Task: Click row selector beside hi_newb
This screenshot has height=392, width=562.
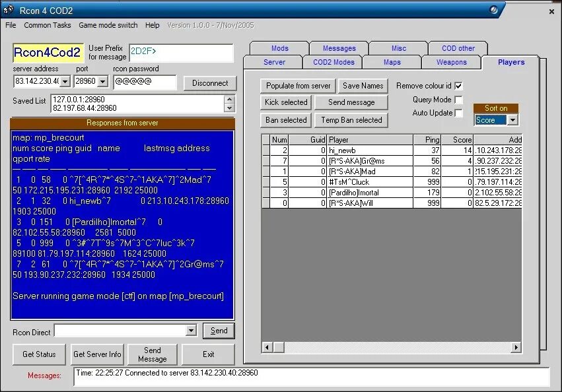Action: click(x=266, y=150)
